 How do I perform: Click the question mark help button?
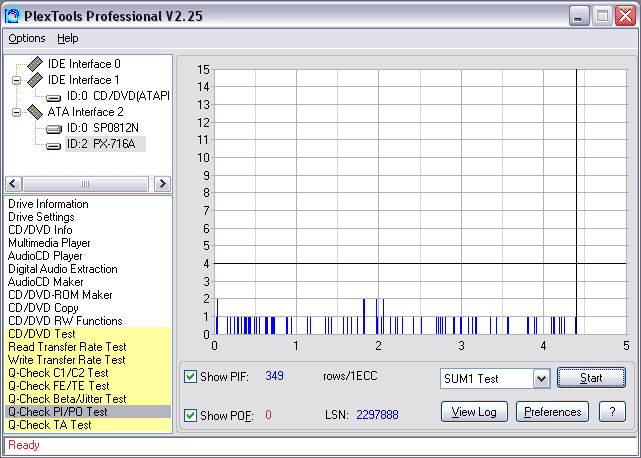coord(612,412)
